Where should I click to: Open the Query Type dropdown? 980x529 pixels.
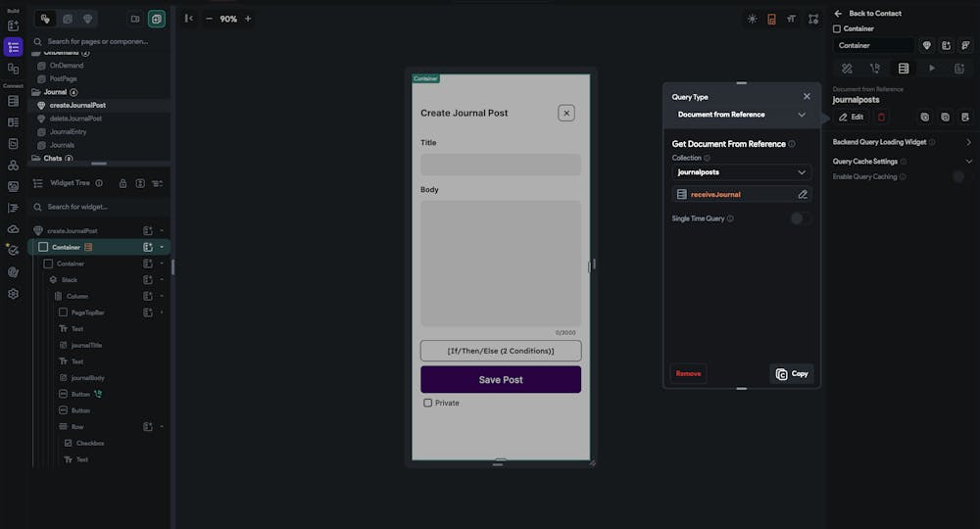[741, 115]
